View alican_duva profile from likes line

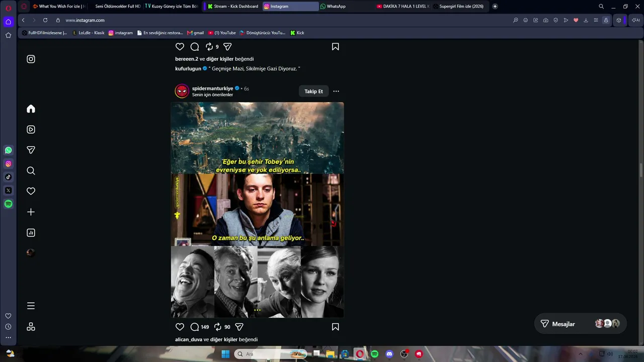point(189,339)
